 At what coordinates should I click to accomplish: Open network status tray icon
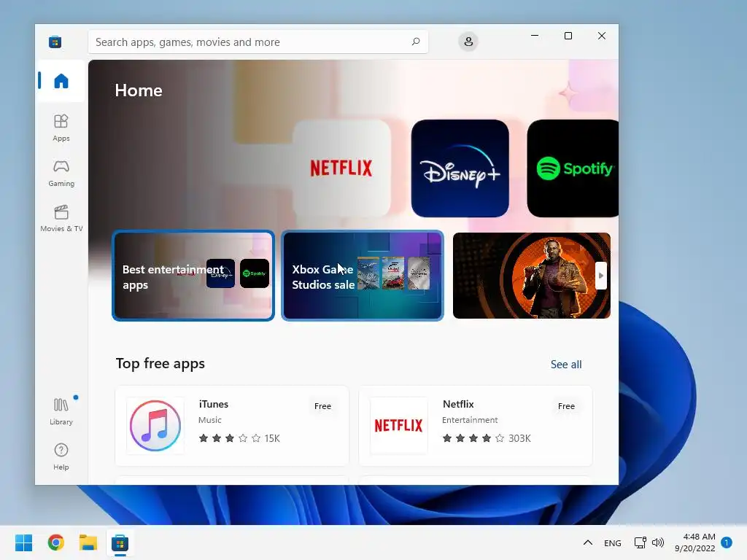click(x=640, y=542)
